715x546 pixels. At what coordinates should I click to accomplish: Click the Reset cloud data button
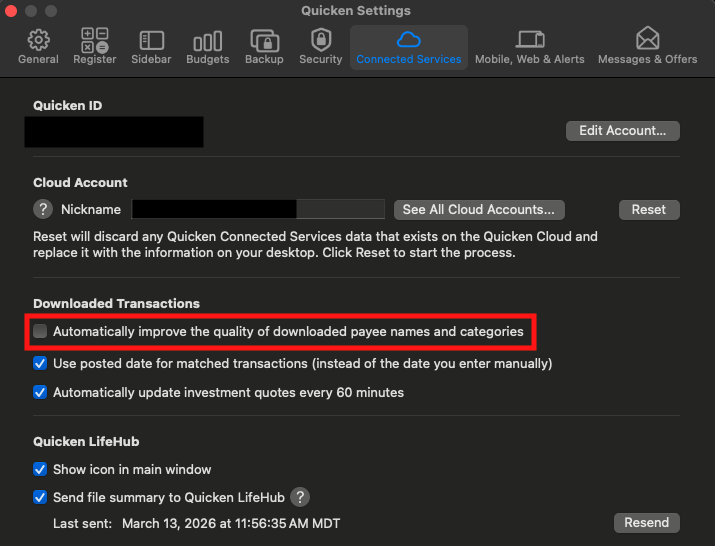(x=649, y=210)
